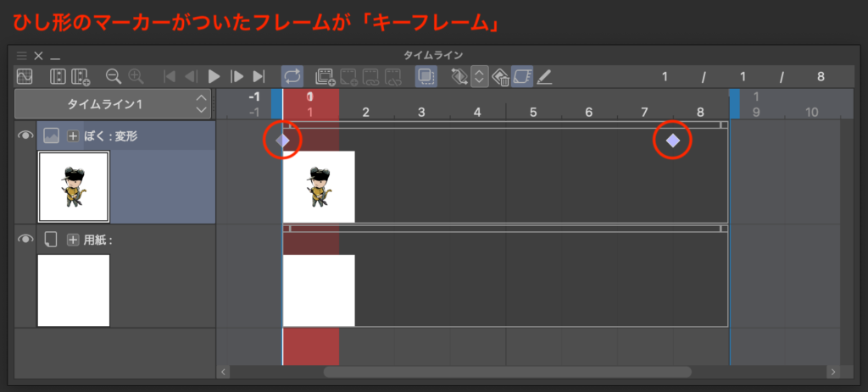Click the scrollbar left arrow
Image resolution: width=868 pixels, height=392 pixels.
tap(223, 372)
